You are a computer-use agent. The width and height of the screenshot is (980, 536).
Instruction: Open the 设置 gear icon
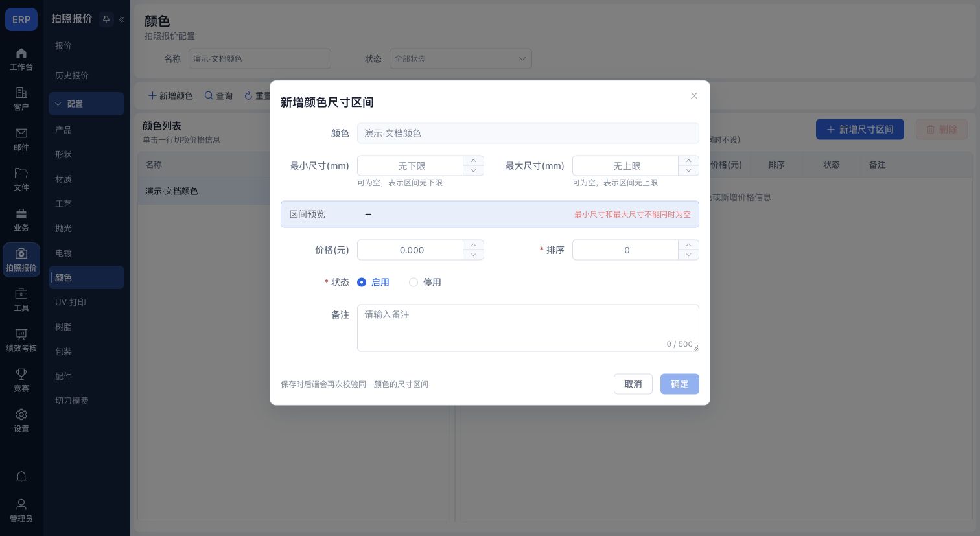click(x=21, y=415)
